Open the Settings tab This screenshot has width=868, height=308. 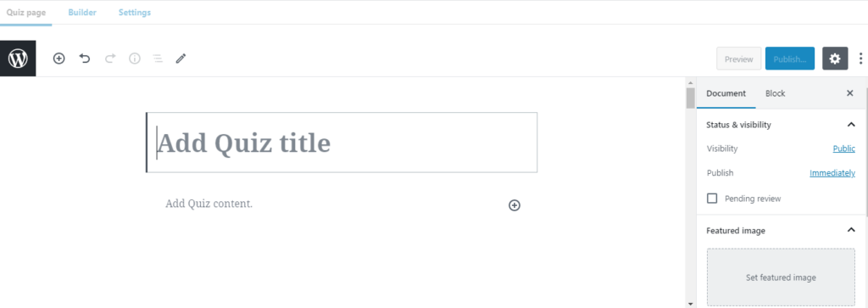point(135,12)
